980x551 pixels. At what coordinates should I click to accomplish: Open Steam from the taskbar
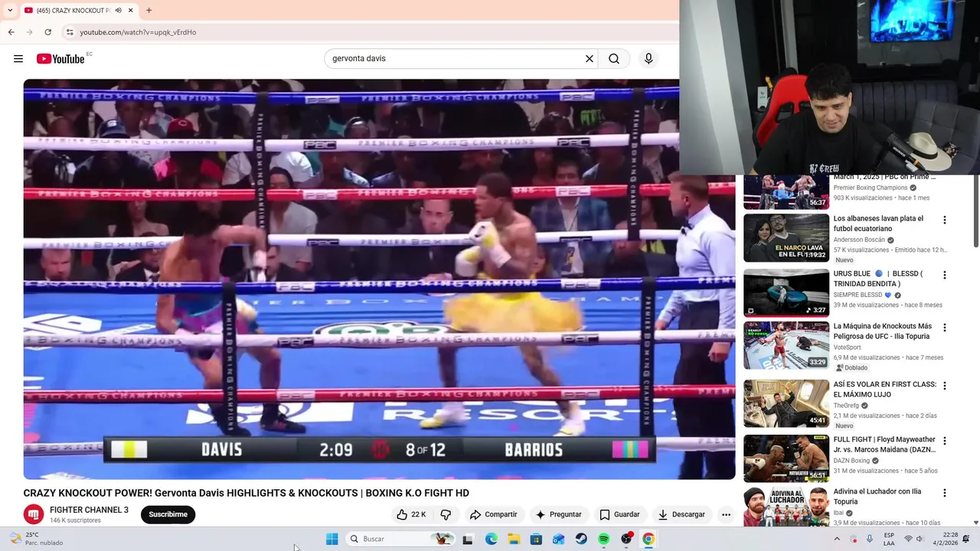[x=581, y=539]
